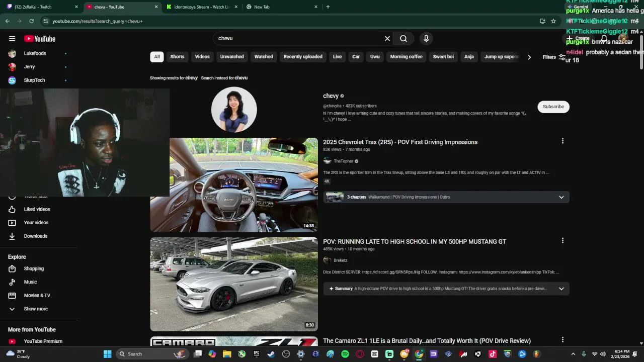
Task: Open Filters for search results
Action: pyautogui.click(x=554, y=57)
